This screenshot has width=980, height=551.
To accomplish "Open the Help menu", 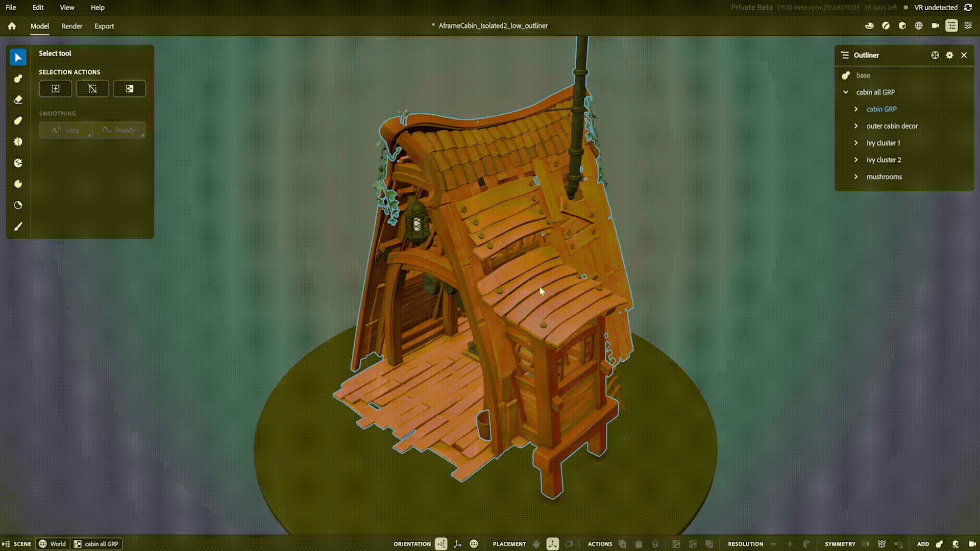I will tap(97, 8).
